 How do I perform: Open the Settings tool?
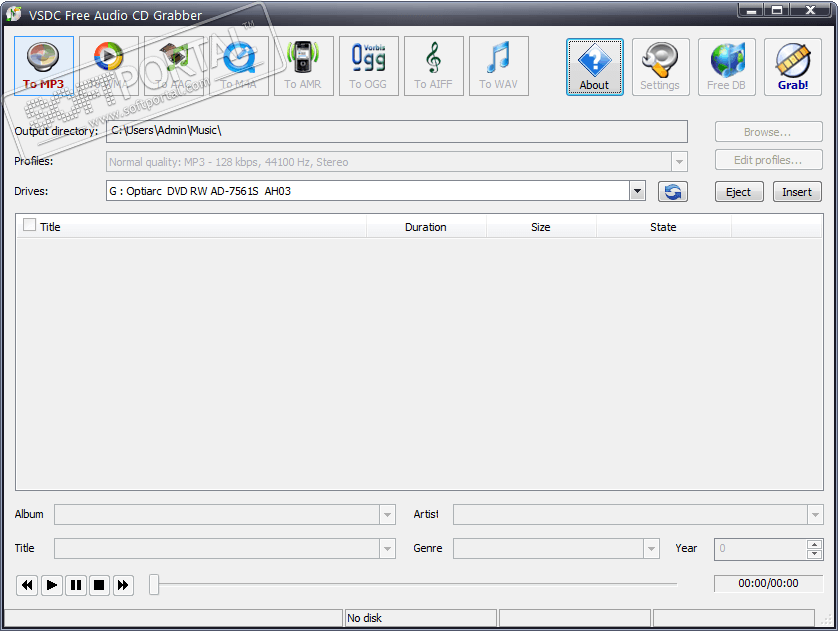pos(661,67)
